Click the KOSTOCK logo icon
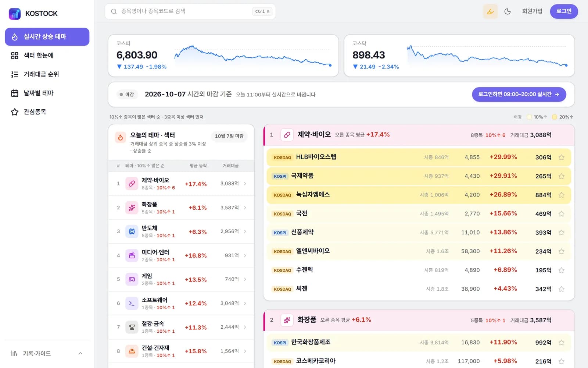This screenshot has width=588, height=368. pyautogui.click(x=15, y=14)
